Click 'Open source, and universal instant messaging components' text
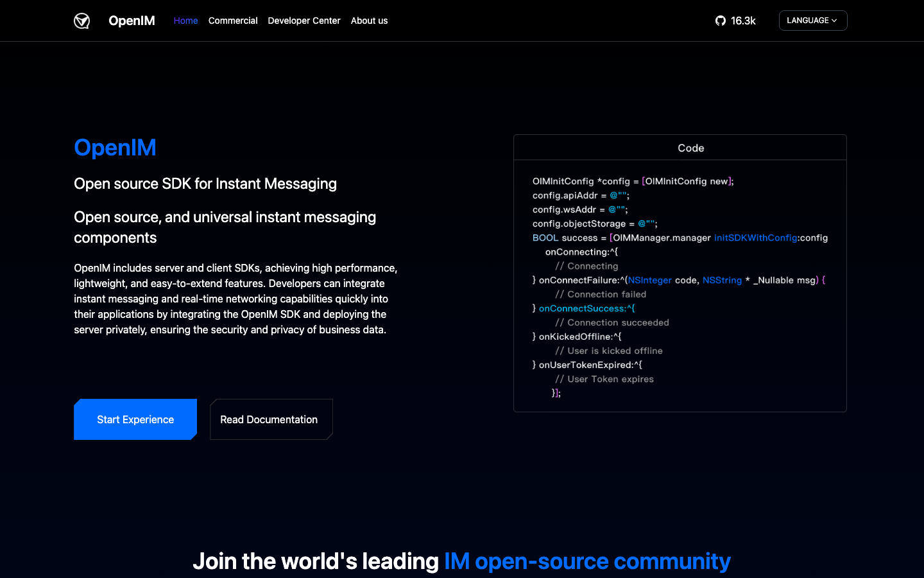The image size is (924, 578). coord(225,227)
